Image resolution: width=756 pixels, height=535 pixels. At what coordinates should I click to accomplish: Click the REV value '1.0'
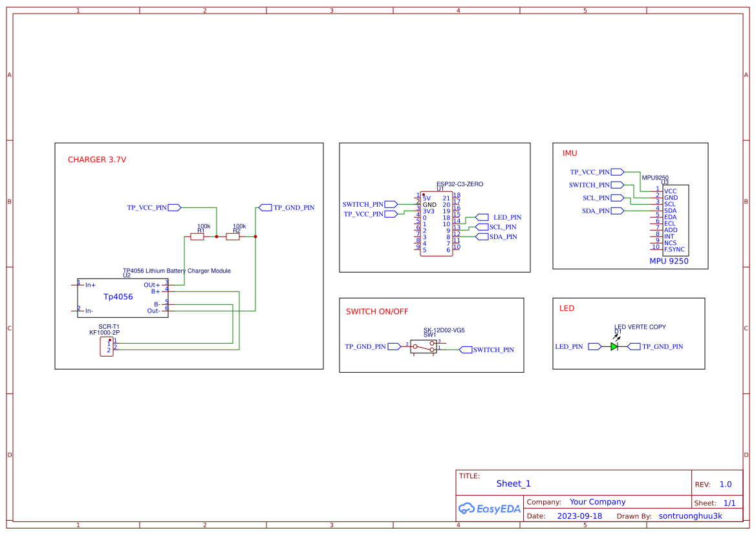725,485
